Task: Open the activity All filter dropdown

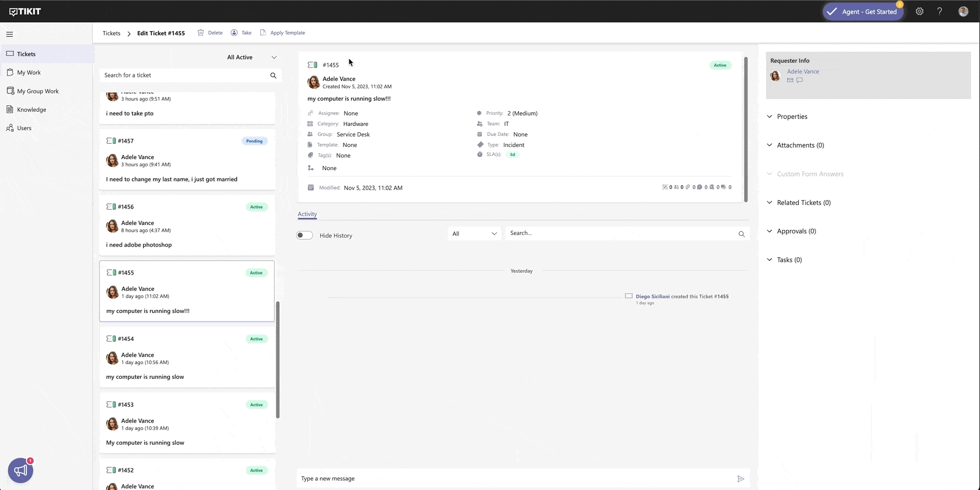Action: [474, 233]
